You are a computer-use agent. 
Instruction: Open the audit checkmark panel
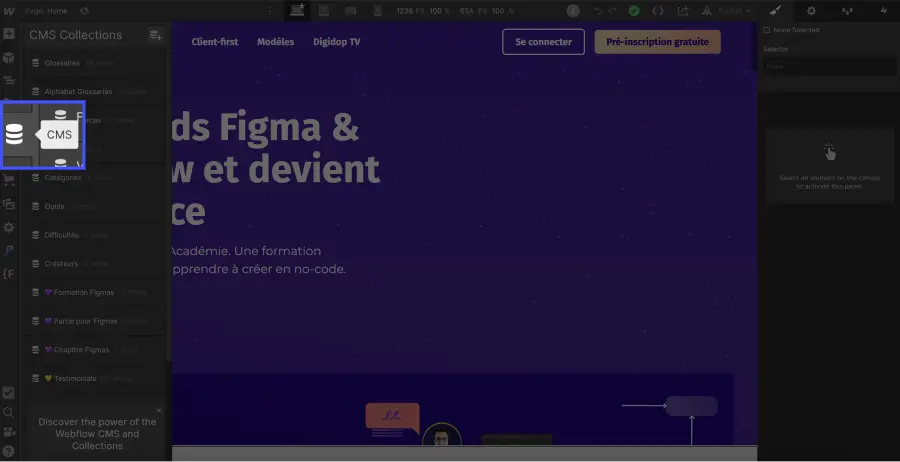point(9,393)
